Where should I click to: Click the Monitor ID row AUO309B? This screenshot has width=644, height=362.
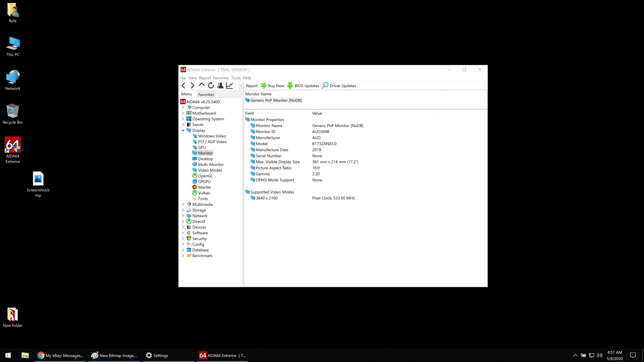coord(340,132)
